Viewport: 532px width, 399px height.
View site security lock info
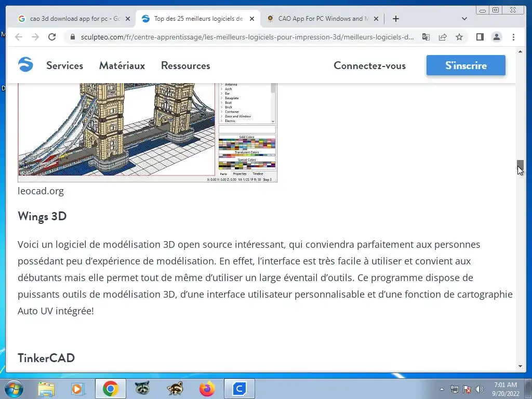[72, 37]
